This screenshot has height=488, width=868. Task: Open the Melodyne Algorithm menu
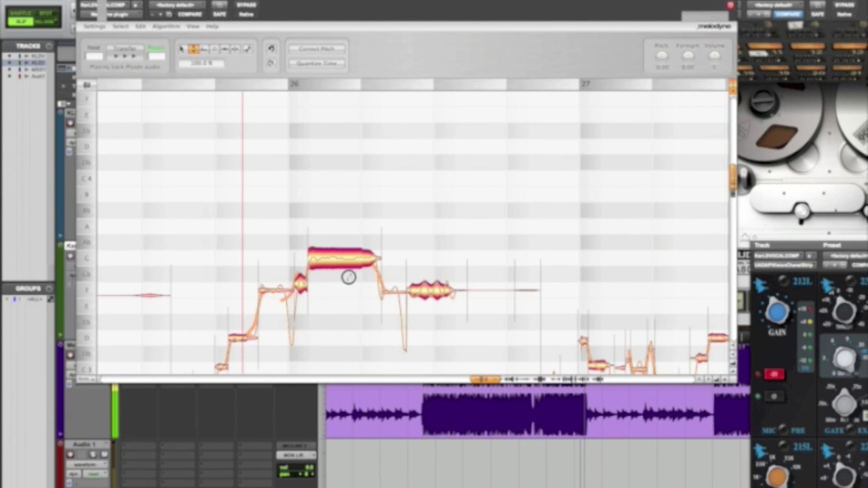click(165, 26)
